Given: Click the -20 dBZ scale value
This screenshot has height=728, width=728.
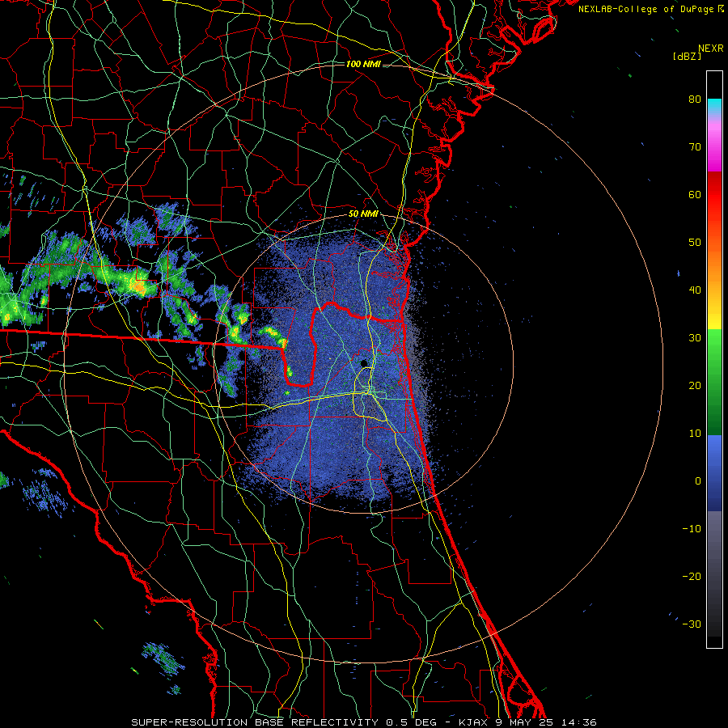Looking at the screenshot, I should [x=692, y=577].
